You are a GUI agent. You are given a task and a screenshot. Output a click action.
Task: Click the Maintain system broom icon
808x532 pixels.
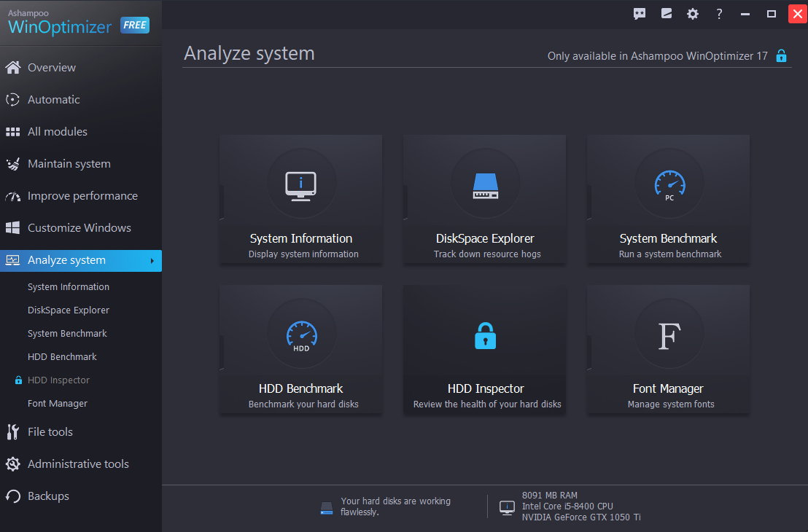(x=13, y=164)
